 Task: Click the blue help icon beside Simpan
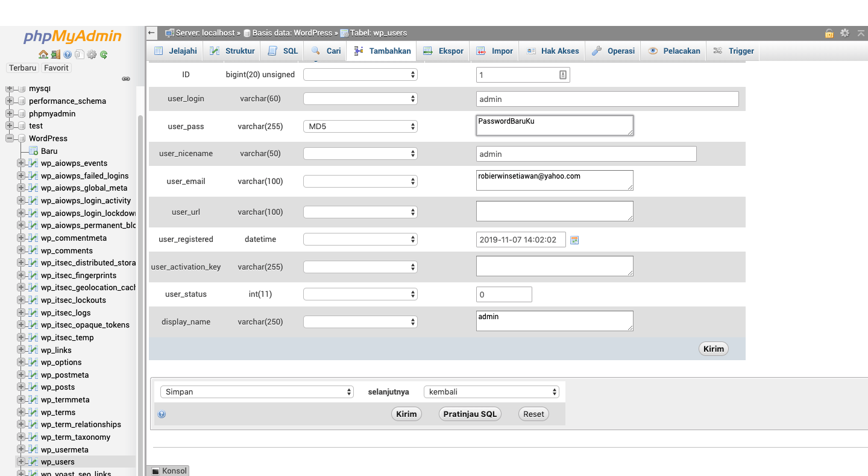pyautogui.click(x=162, y=414)
